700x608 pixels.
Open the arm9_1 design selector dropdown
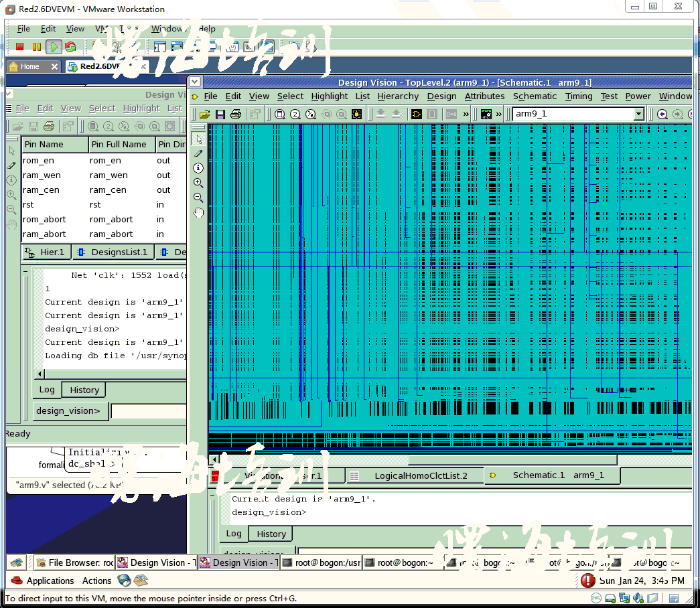[x=640, y=114]
